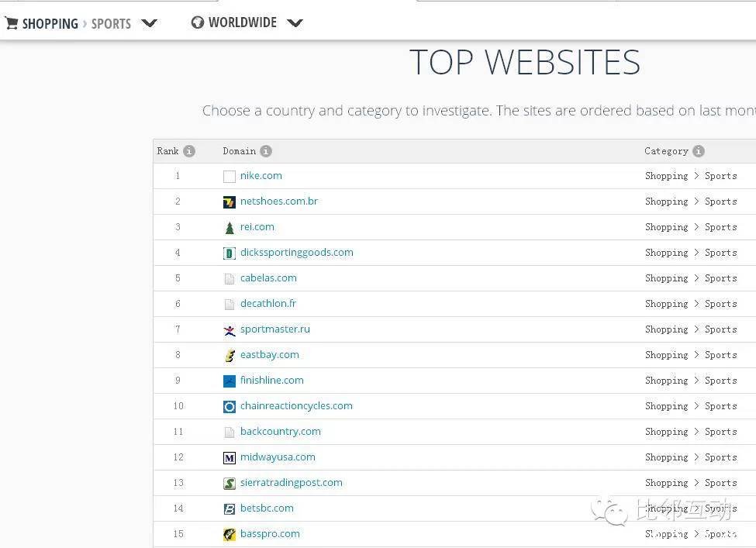Screen dimensions: 756x548
Task: Click the SHOPPING breadcrumb text
Action: point(50,23)
